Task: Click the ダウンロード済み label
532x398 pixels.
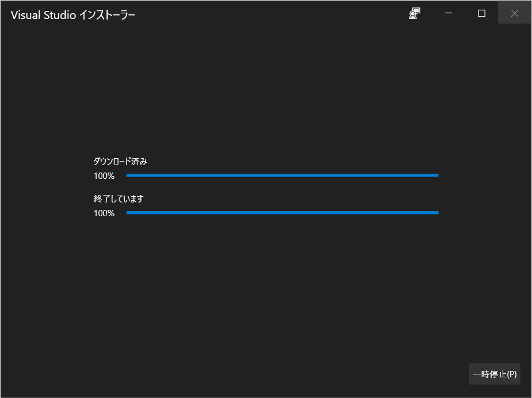Action: click(x=120, y=162)
